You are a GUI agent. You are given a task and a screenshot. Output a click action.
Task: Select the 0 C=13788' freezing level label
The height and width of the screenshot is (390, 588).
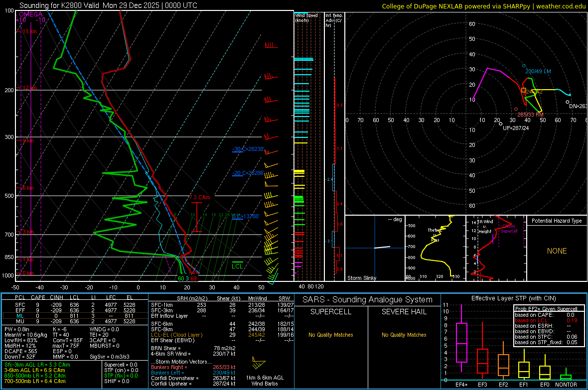tap(246, 216)
